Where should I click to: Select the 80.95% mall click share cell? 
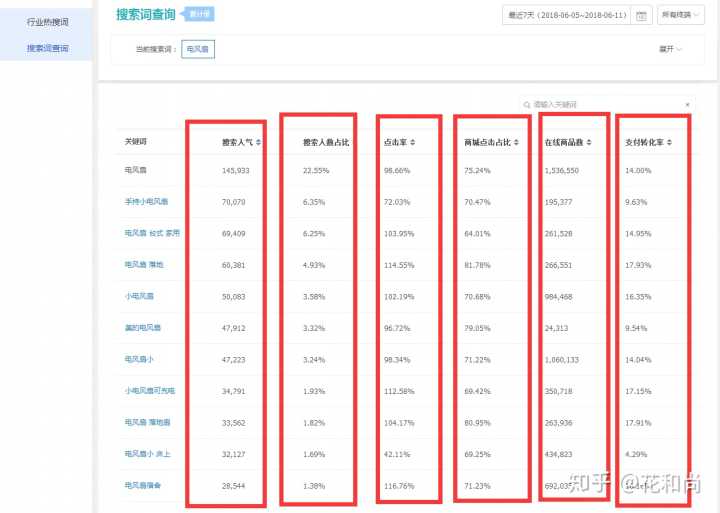click(x=477, y=423)
